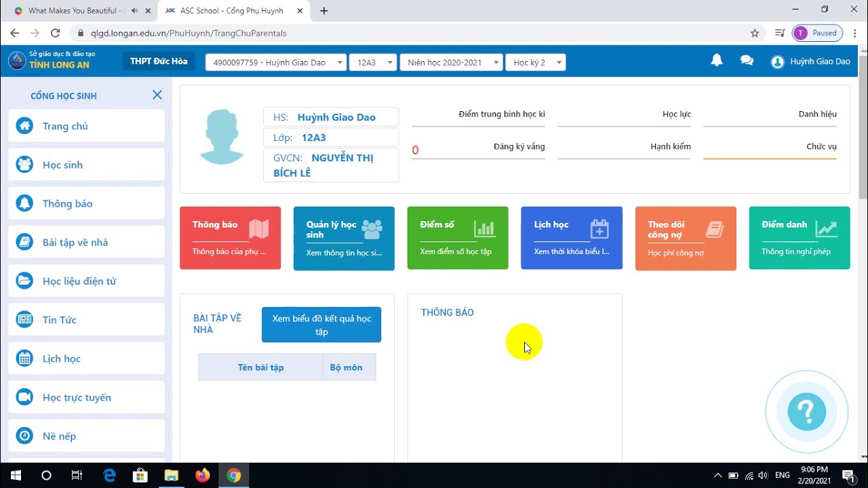This screenshot has height=488, width=868.
Task: Open Chrome's three-dot menu
Action: [854, 33]
